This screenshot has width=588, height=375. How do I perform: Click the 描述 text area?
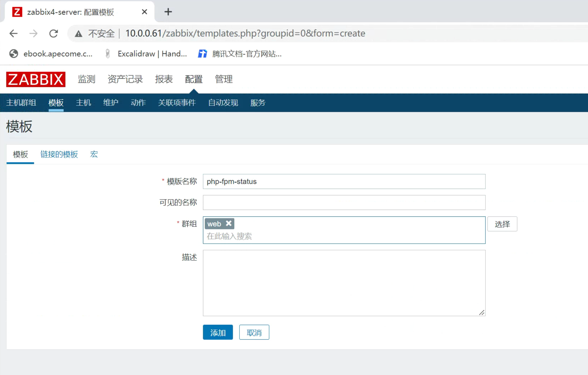click(x=344, y=283)
